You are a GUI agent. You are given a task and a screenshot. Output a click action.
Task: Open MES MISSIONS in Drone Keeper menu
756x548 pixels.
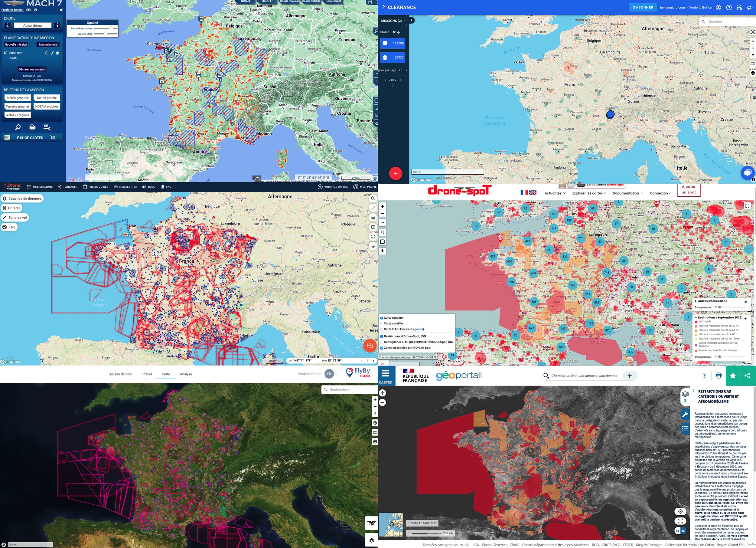click(40, 187)
